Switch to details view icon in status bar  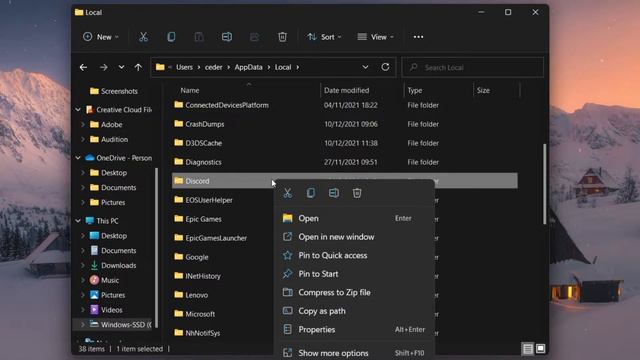coord(528,349)
